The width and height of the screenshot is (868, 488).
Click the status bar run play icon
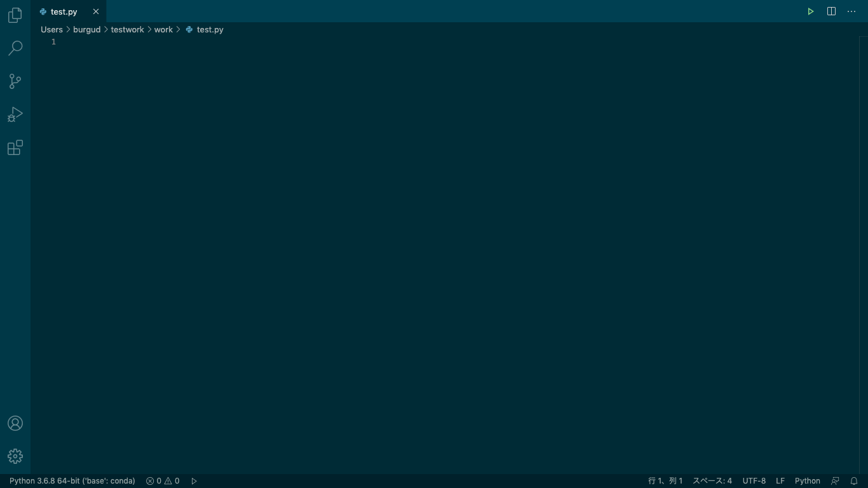tap(194, 481)
